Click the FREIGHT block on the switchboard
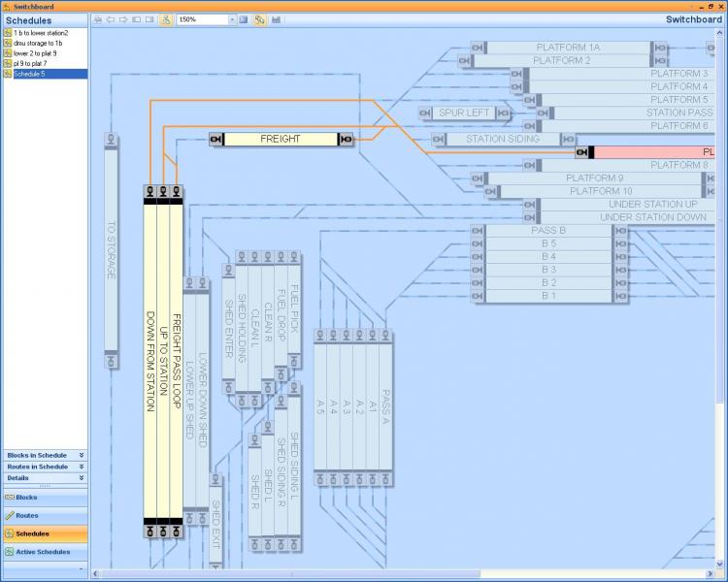 [281, 140]
